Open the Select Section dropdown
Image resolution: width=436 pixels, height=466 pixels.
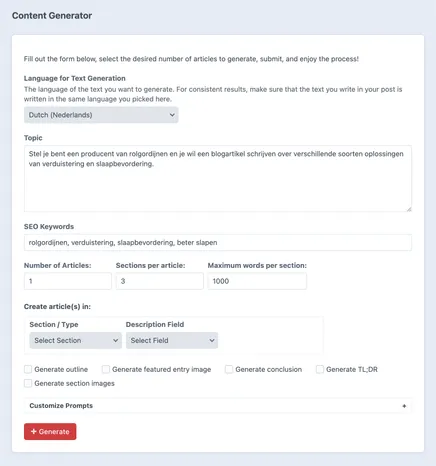[x=76, y=340]
